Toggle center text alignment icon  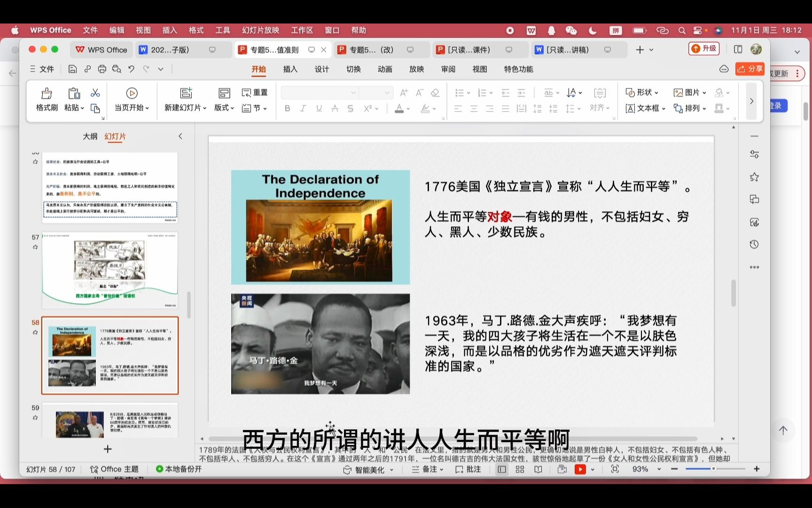(474, 109)
